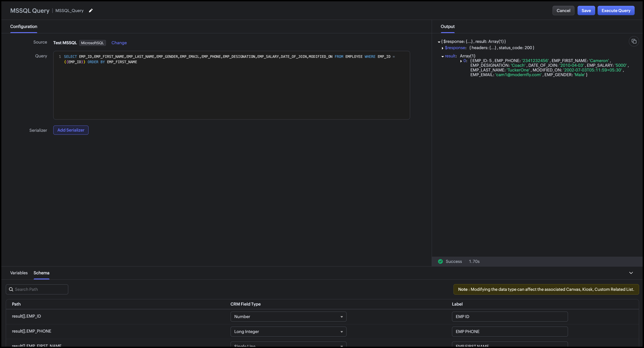
Task: Switch to the Variables tab
Action: coord(19,273)
